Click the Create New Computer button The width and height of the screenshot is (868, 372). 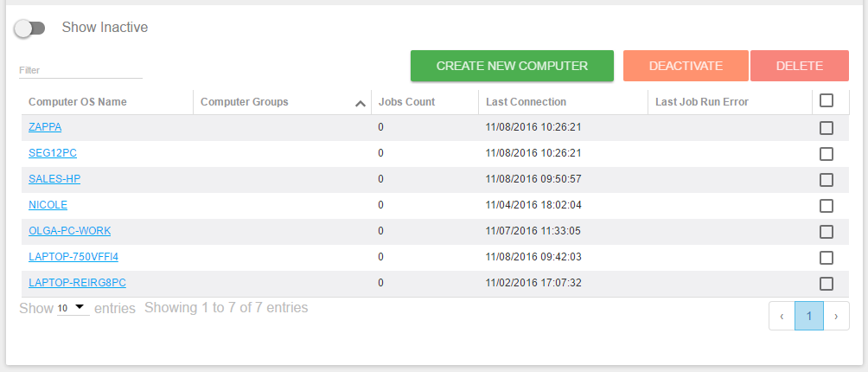[x=512, y=66]
